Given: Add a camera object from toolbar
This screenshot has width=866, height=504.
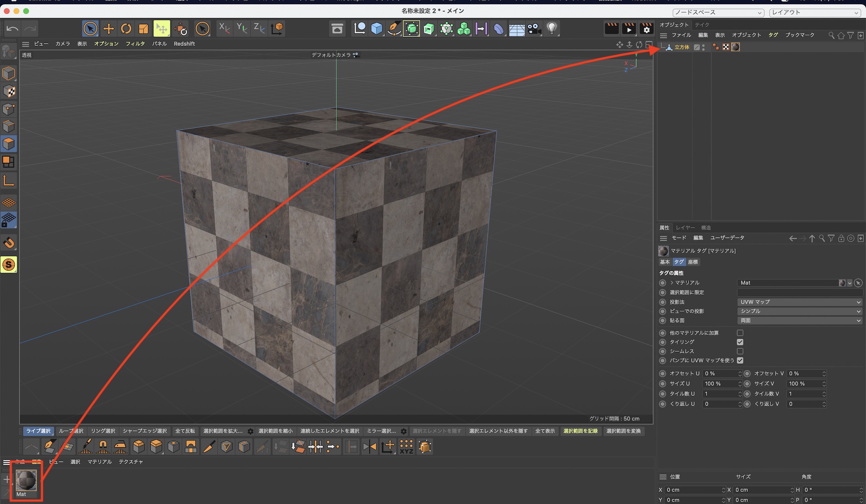Looking at the screenshot, I should click(x=534, y=29).
